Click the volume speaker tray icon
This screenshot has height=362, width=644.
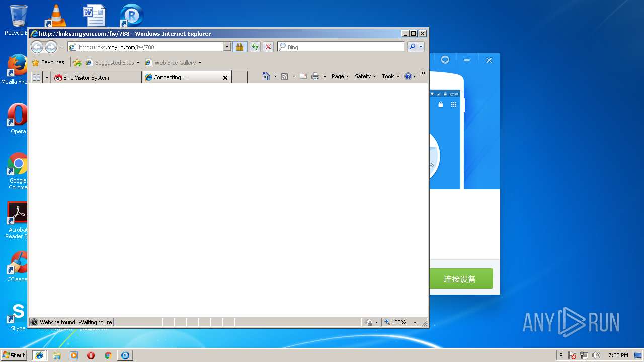[x=596, y=355]
